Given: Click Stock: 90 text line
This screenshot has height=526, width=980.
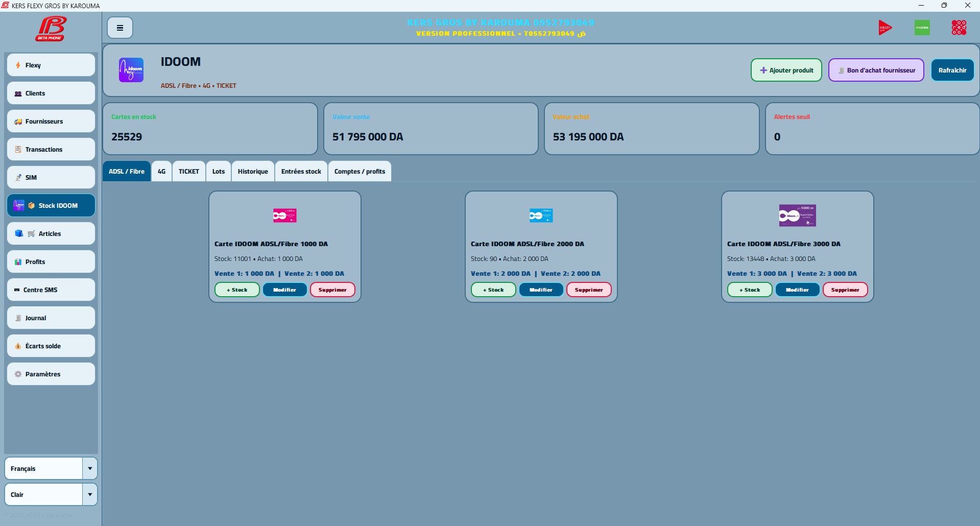Looking at the screenshot, I should coord(510,259).
